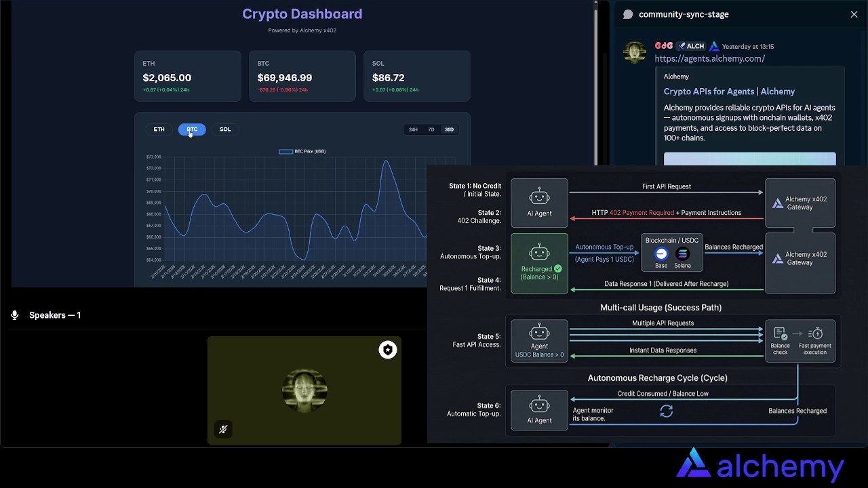The height and width of the screenshot is (488, 868).
Task: Toggle the BTC chart selector
Action: pyautogui.click(x=192, y=129)
